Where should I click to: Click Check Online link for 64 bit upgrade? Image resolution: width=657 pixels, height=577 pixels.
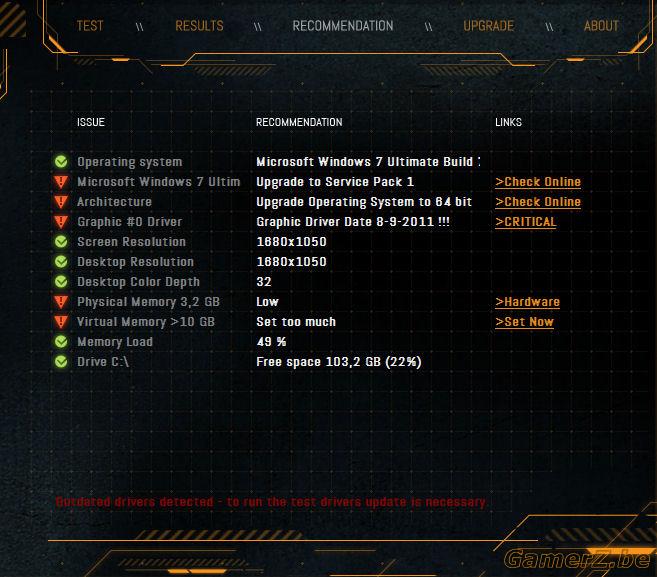click(x=538, y=202)
